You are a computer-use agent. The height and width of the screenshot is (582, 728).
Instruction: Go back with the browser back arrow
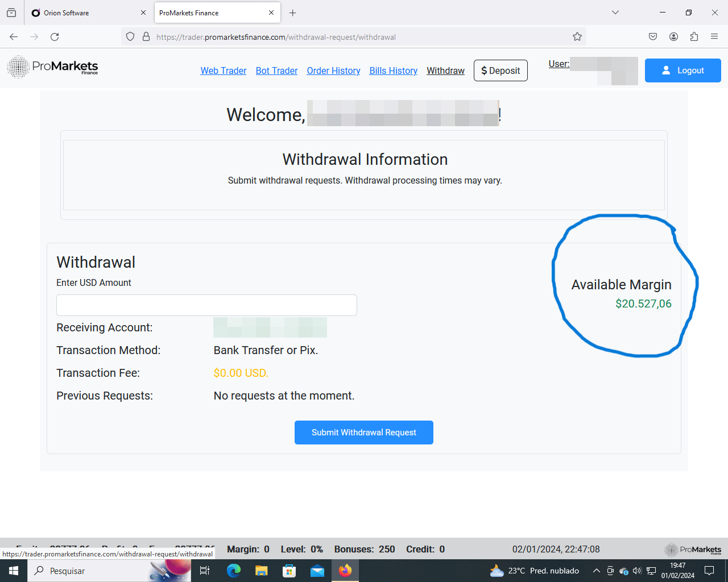pos(14,37)
